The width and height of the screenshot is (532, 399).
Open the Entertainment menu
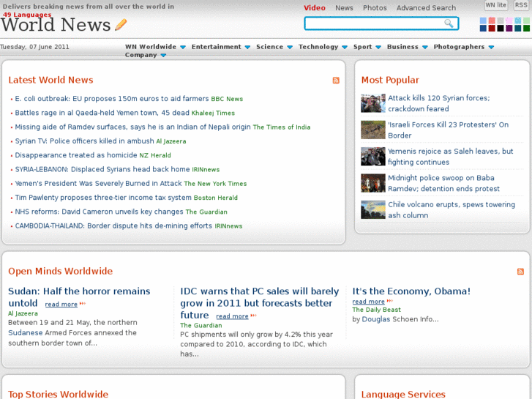[x=216, y=47]
